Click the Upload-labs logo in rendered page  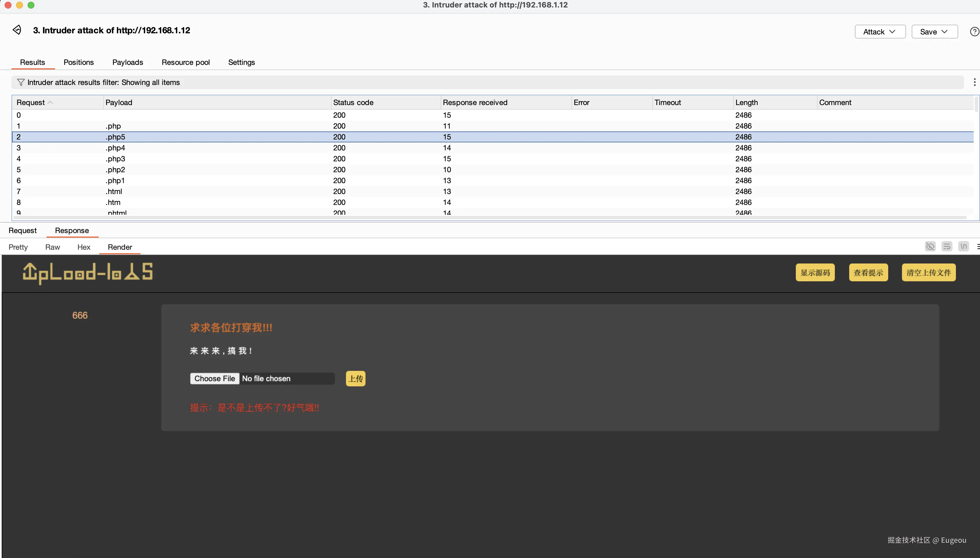coord(87,273)
